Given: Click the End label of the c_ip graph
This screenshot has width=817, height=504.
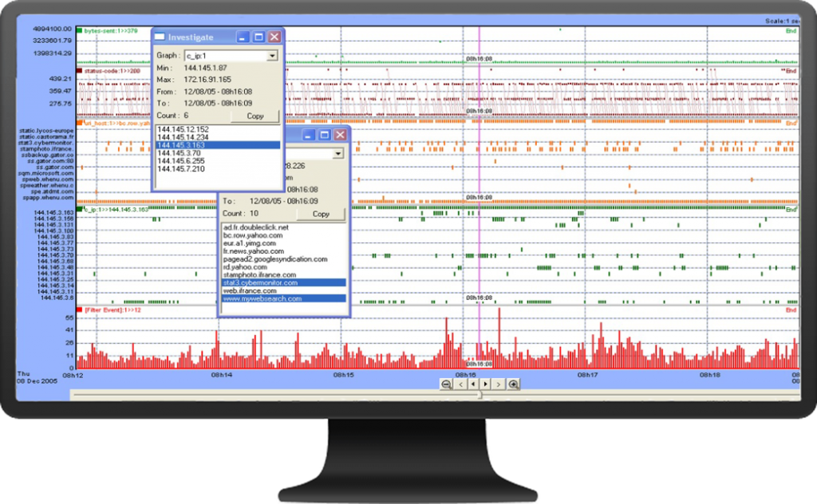Looking at the screenshot, I should tap(791, 209).
